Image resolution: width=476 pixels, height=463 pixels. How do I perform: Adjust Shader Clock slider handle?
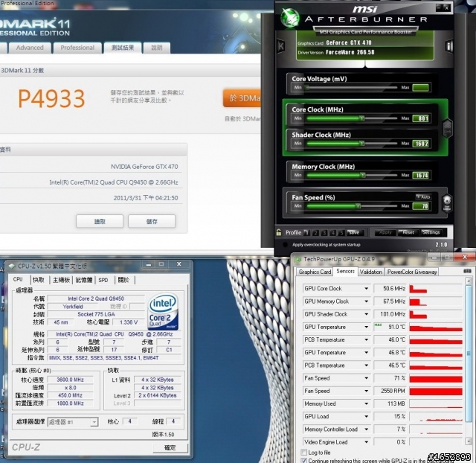[x=361, y=143]
